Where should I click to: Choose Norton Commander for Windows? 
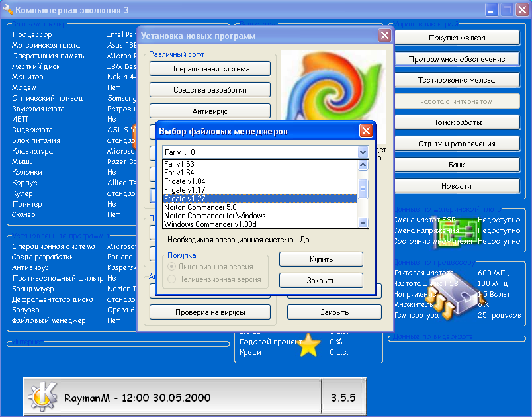260,216
